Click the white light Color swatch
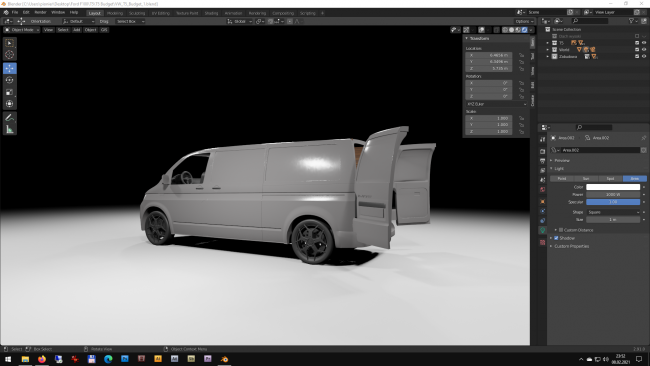 coord(613,187)
